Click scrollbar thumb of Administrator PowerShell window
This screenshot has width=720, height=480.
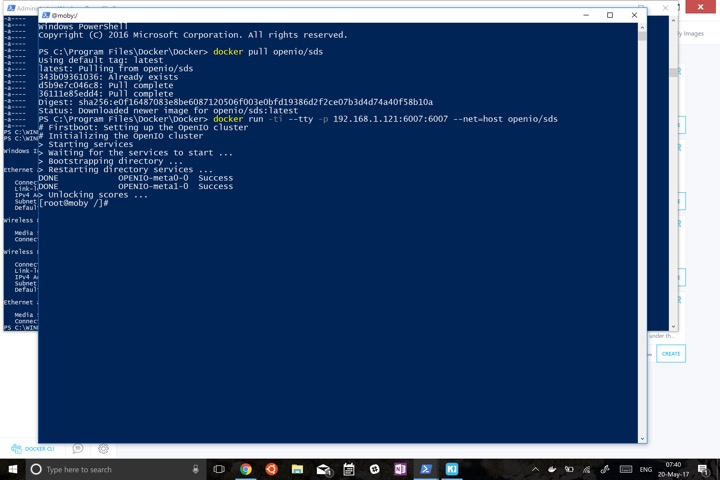pos(673,72)
